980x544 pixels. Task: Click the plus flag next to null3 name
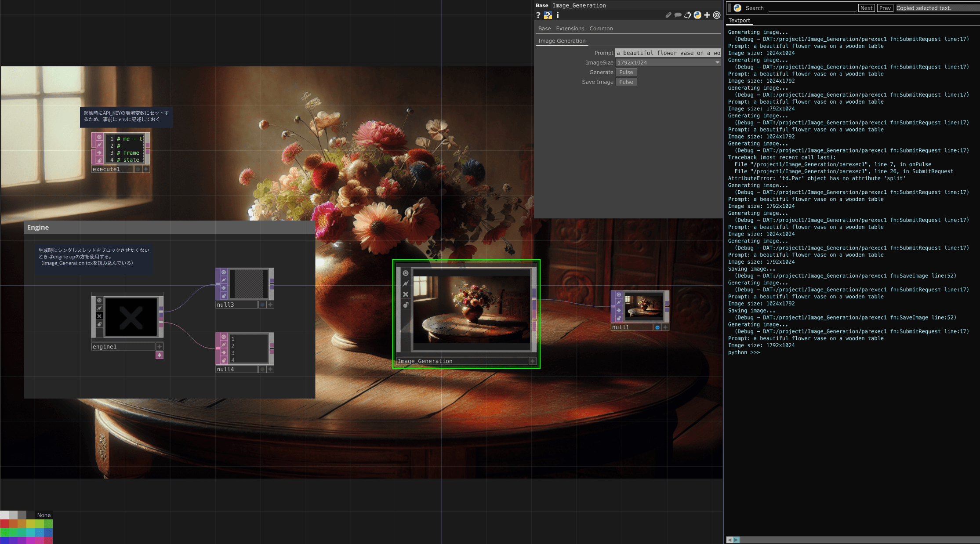270,305
